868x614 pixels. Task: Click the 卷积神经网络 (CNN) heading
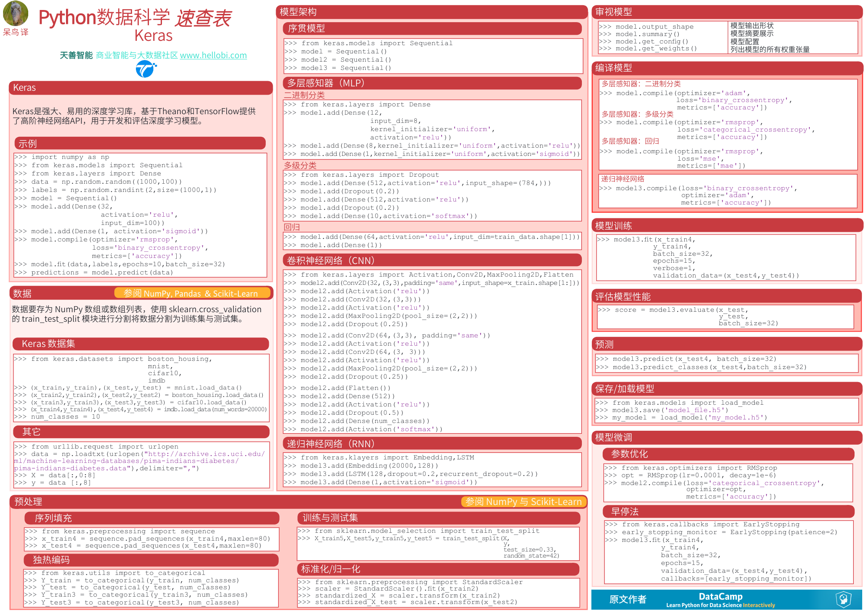click(330, 261)
